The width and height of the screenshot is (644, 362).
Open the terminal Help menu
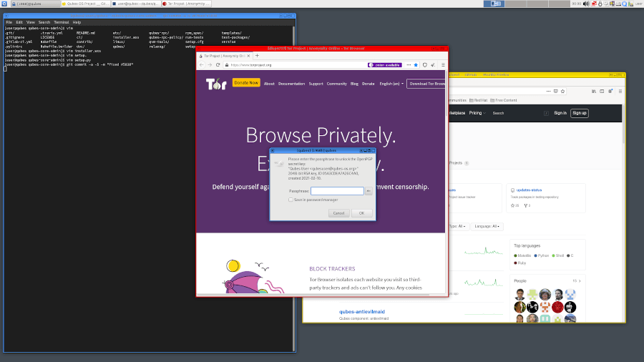(x=77, y=22)
